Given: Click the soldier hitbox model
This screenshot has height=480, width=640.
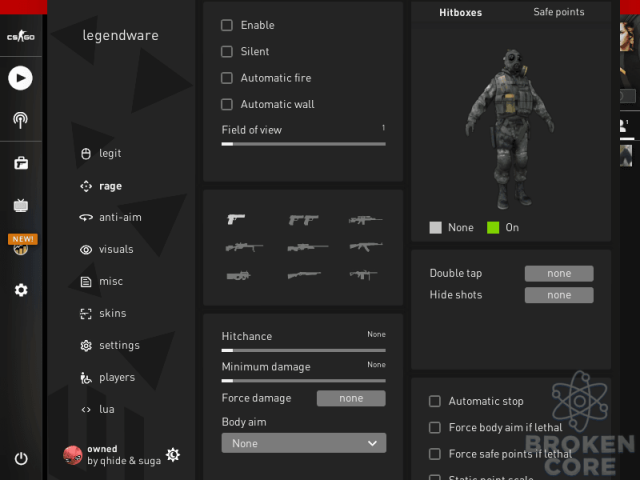Looking at the screenshot, I should click(x=510, y=129).
